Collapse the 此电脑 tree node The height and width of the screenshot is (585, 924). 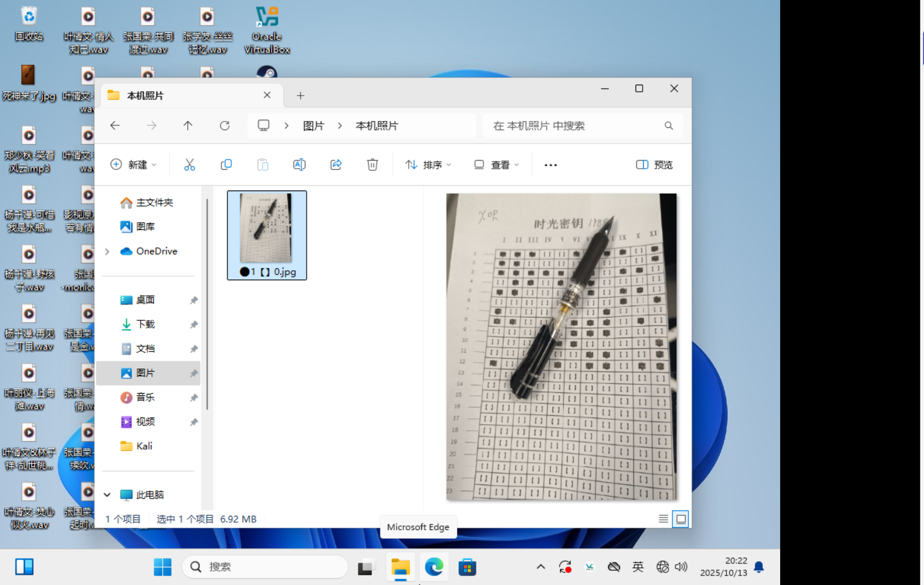pyautogui.click(x=107, y=495)
